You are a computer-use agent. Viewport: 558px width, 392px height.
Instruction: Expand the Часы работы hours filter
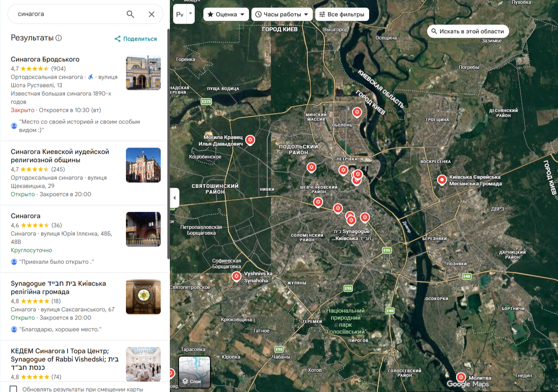pyautogui.click(x=282, y=14)
